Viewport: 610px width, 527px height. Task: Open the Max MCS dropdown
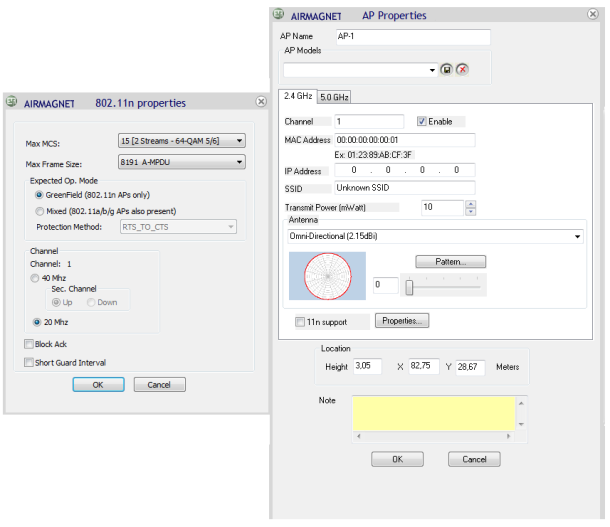(182, 140)
